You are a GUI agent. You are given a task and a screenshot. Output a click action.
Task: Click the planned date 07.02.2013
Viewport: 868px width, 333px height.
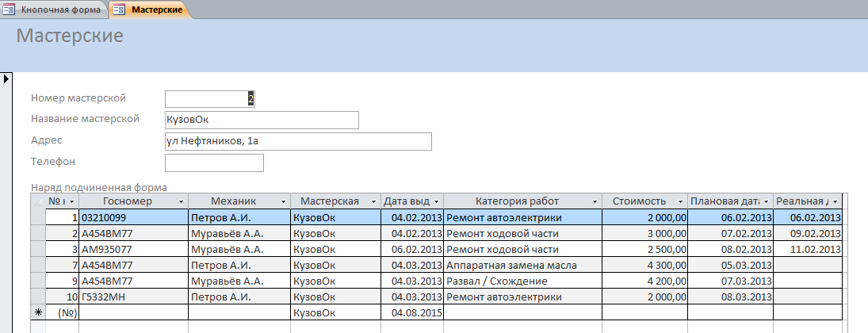[x=730, y=233]
